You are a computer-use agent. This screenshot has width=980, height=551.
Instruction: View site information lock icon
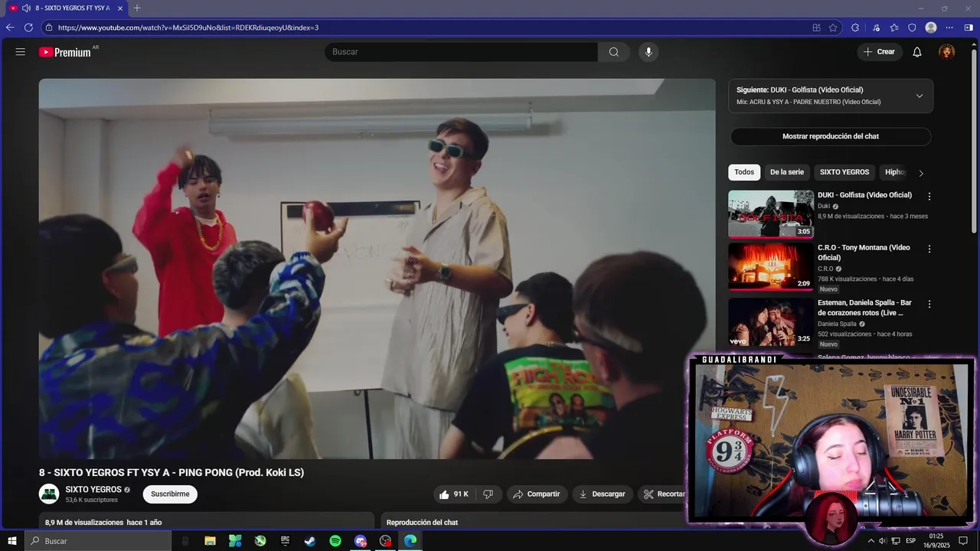tap(49, 28)
